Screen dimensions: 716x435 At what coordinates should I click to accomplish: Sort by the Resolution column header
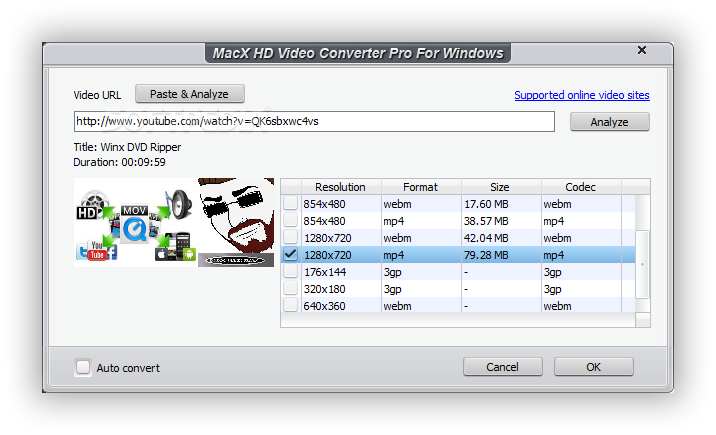(x=341, y=187)
